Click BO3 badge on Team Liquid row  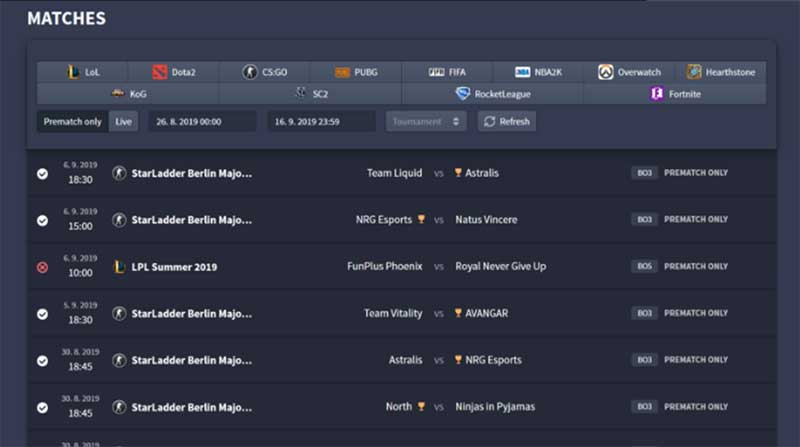644,172
